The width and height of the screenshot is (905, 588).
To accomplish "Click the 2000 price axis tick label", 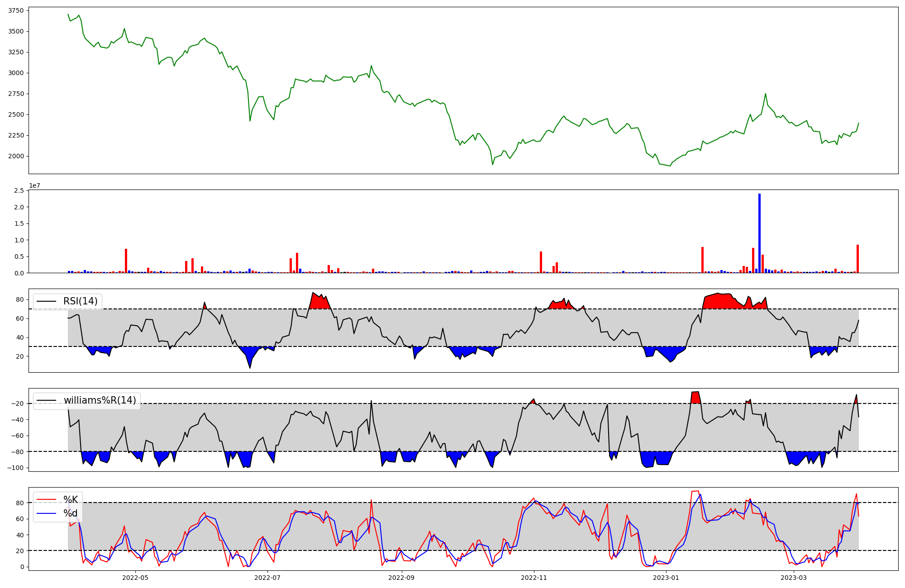I will point(16,156).
